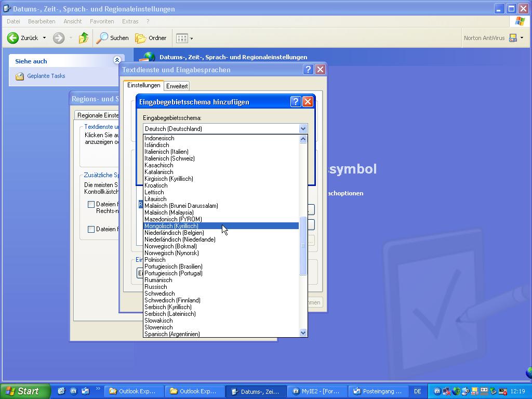
Task: Select Serbisch (Lateinisch)
Action: pos(221,314)
